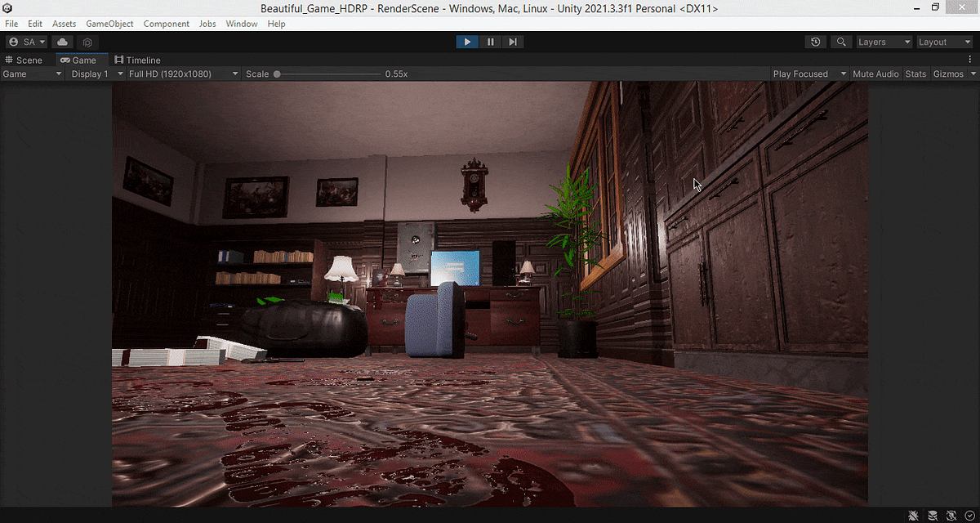Image resolution: width=980 pixels, height=523 pixels.
Task: Click the cache server icon in status bar
Action: coord(933,516)
